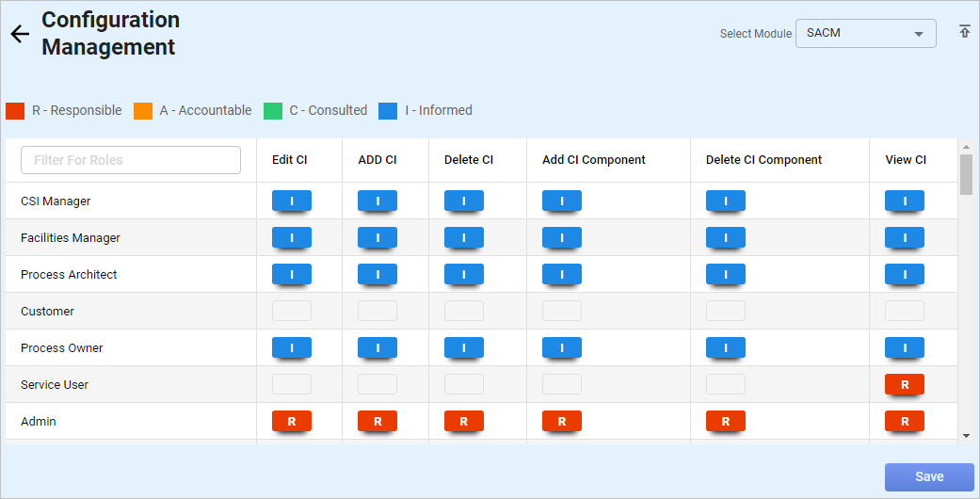The image size is (980, 499).
Task: Toggle Service User's View CI R badge
Action: tap(905, 385)
